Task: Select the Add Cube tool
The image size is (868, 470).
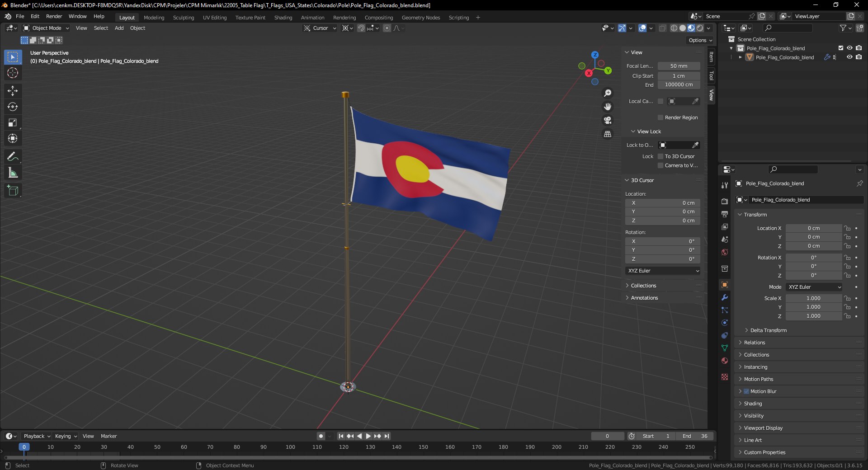Action: [x=13, y=190]
